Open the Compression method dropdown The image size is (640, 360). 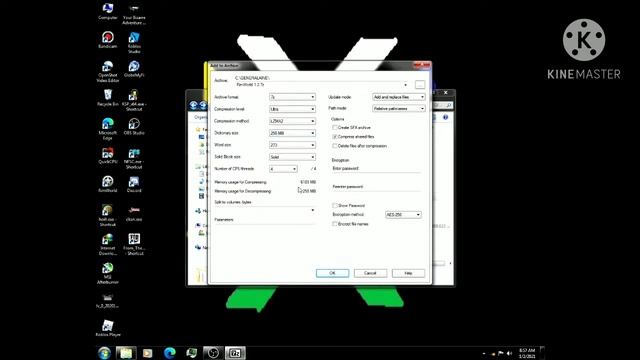click(292, 121)
